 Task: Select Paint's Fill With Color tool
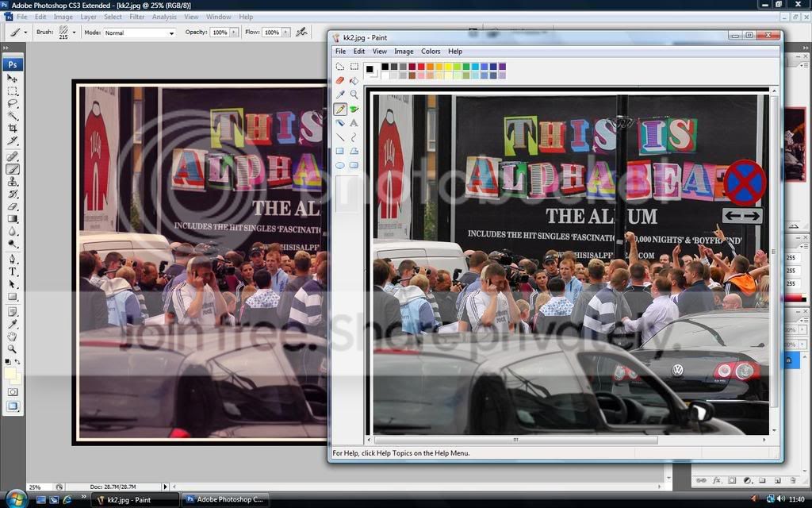[353, 81]
